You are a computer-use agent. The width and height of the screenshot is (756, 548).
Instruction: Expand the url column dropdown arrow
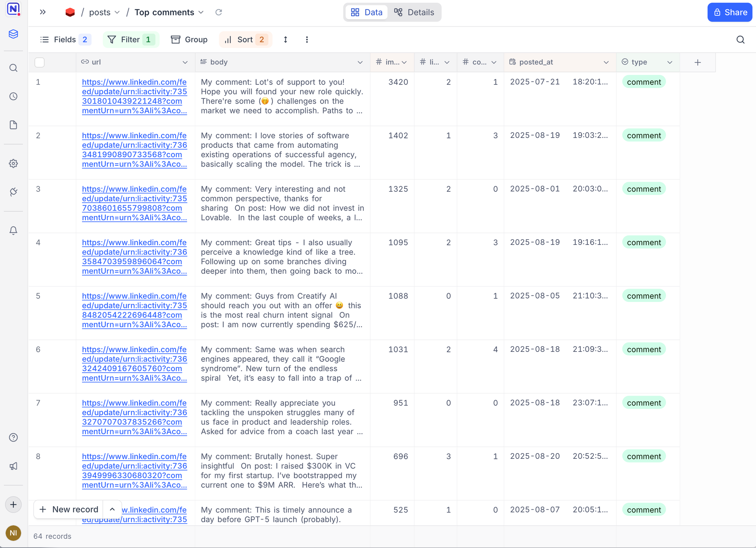(x=185, y=62)
